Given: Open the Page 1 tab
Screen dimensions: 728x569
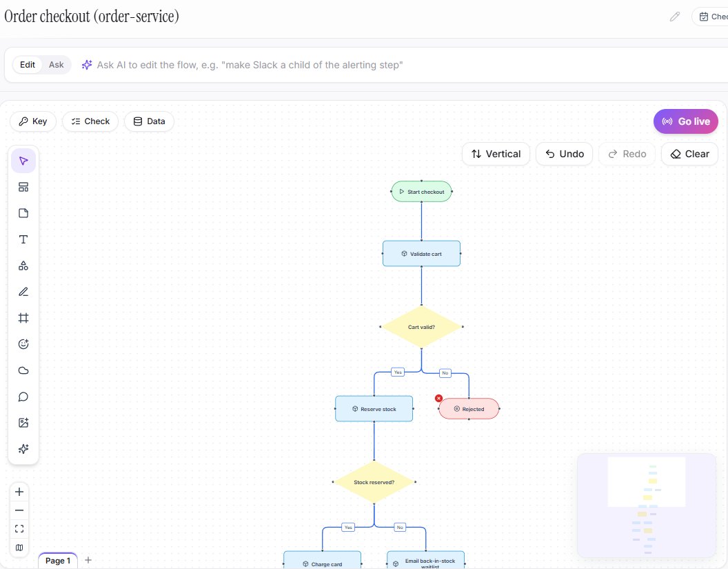Looking at the screenshot, I should pos(58,561).
